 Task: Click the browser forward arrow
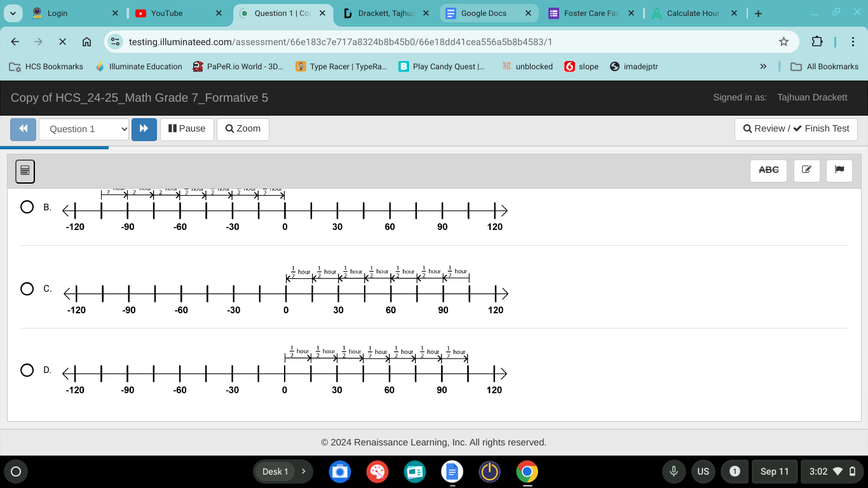click(39, 42)
